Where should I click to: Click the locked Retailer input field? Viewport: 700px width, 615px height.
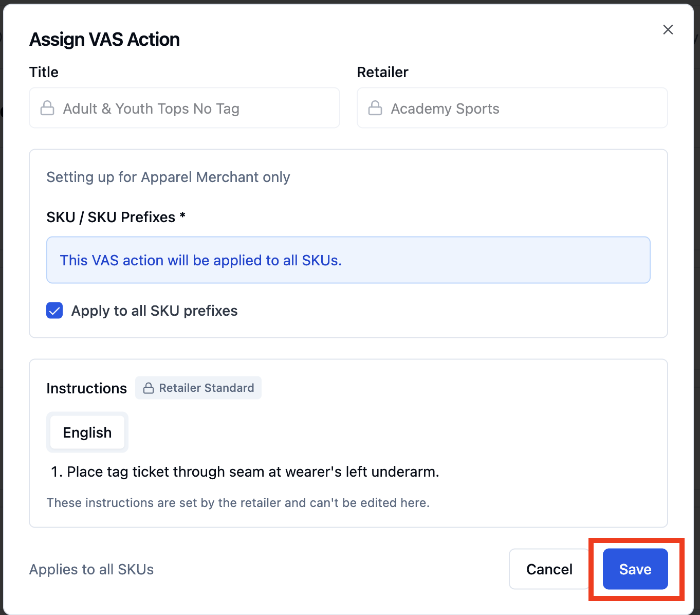point(512,108)
